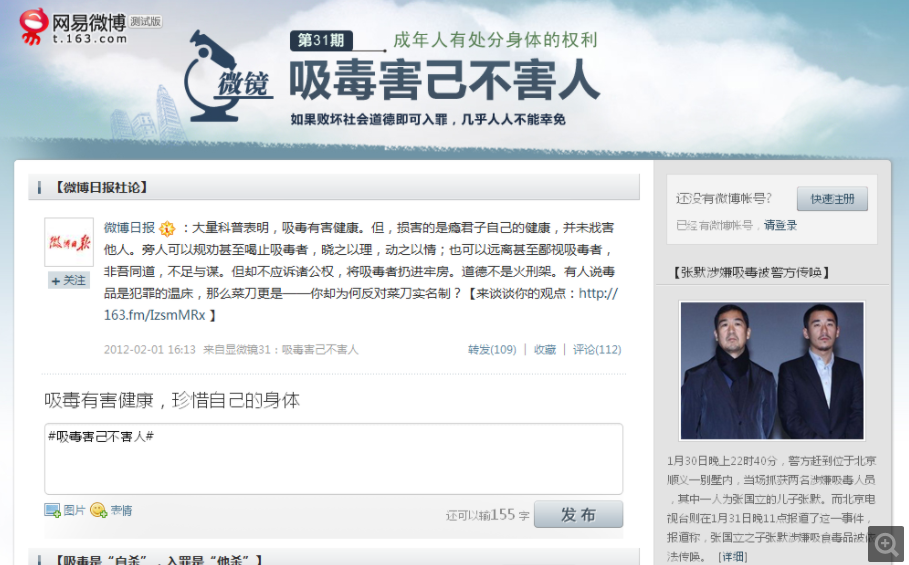Click the 发布 publish button
Screen dimensions: 909x565
578,515
